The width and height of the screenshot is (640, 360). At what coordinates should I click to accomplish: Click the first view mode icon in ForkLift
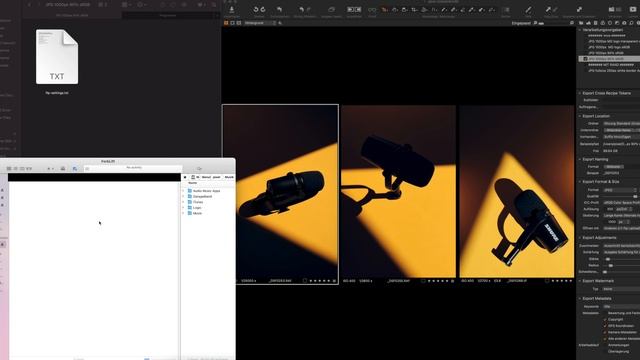[x=9, y=169]
